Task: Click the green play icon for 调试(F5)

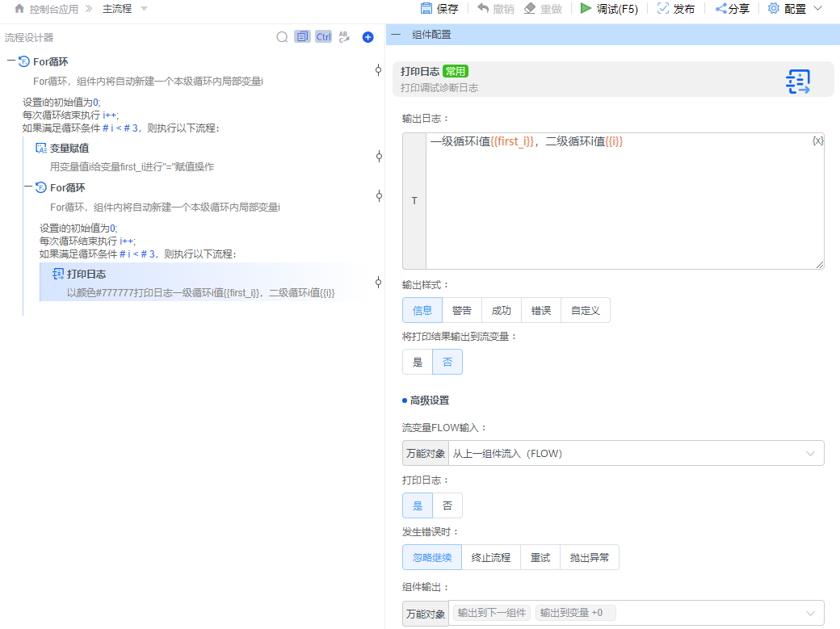Action: pyautogui.click(x=586, y=8)
